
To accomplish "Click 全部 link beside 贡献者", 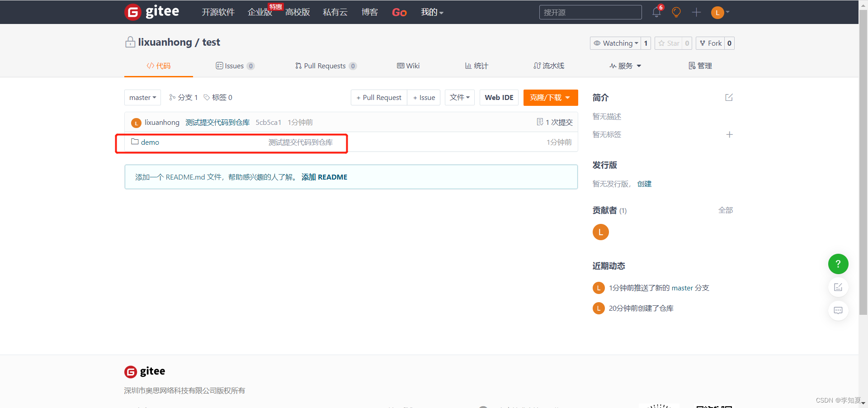I will point(726,210).
